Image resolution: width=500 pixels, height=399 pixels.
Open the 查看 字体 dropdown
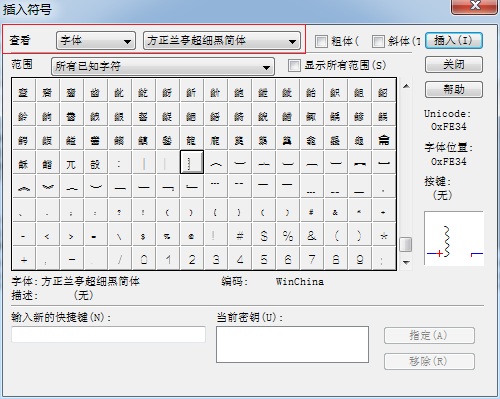pyautogui.click(x=96, y=41)
